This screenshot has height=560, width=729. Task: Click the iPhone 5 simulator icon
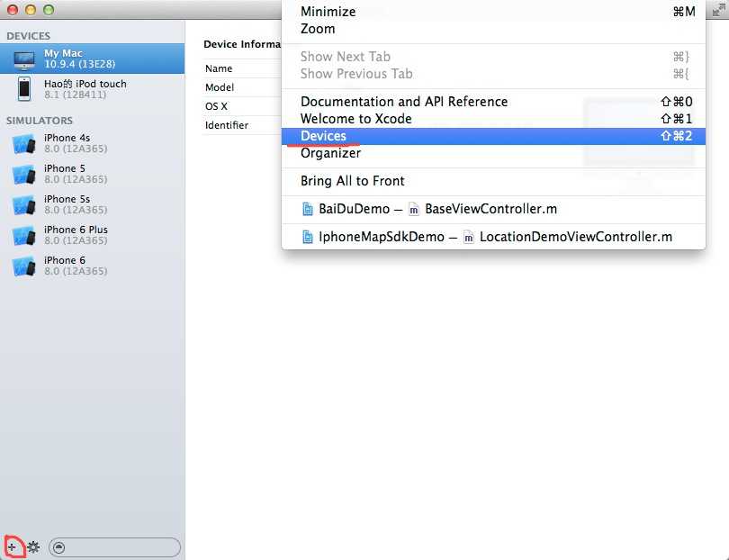pos(23,175)
